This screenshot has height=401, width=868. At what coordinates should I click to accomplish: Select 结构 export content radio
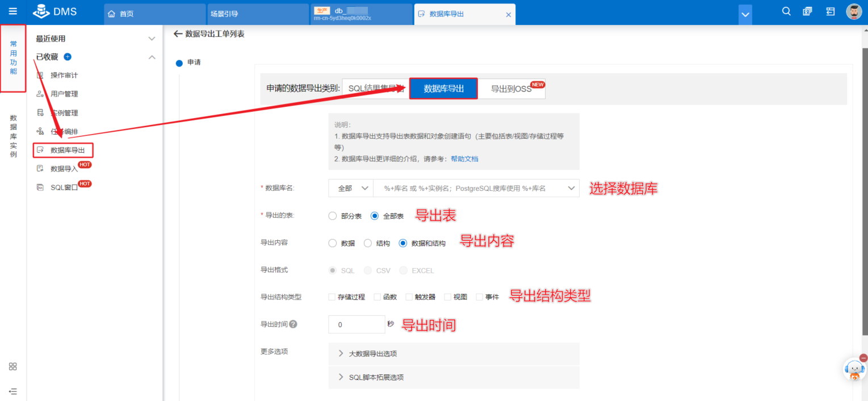click(x=368, y=243)
